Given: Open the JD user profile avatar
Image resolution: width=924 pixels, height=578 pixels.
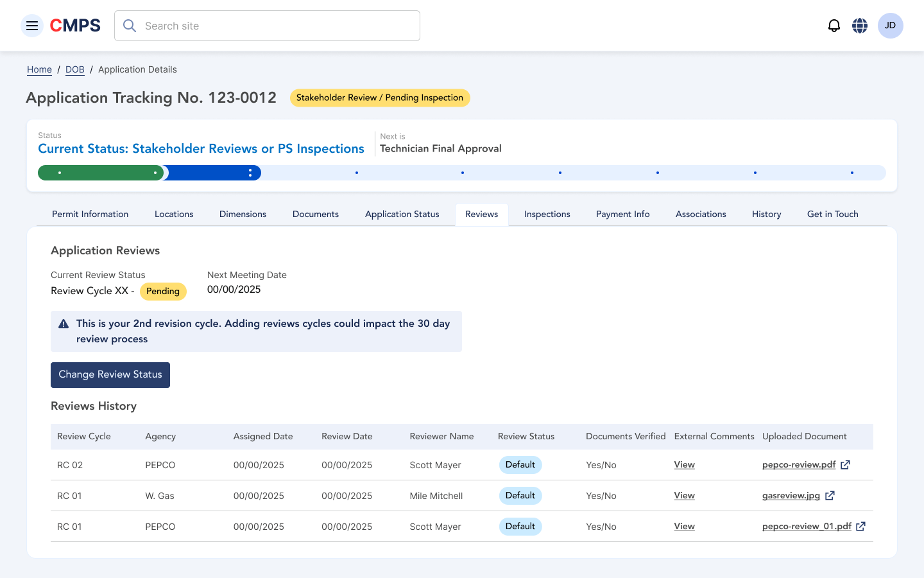Looking at the screenshot, I should pyautogui.click(x=890, y=26).
